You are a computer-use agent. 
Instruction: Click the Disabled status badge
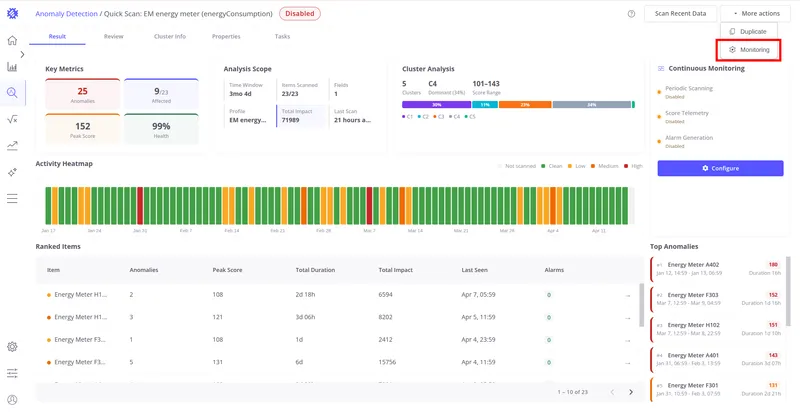(x=299, y=14)
